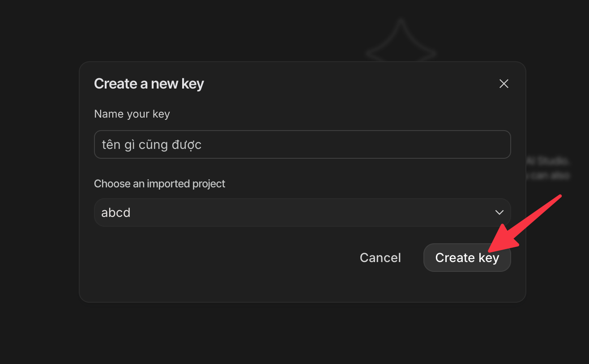Focus the Name your key text field
Screen dimensions: 589x364
point(302,144)
